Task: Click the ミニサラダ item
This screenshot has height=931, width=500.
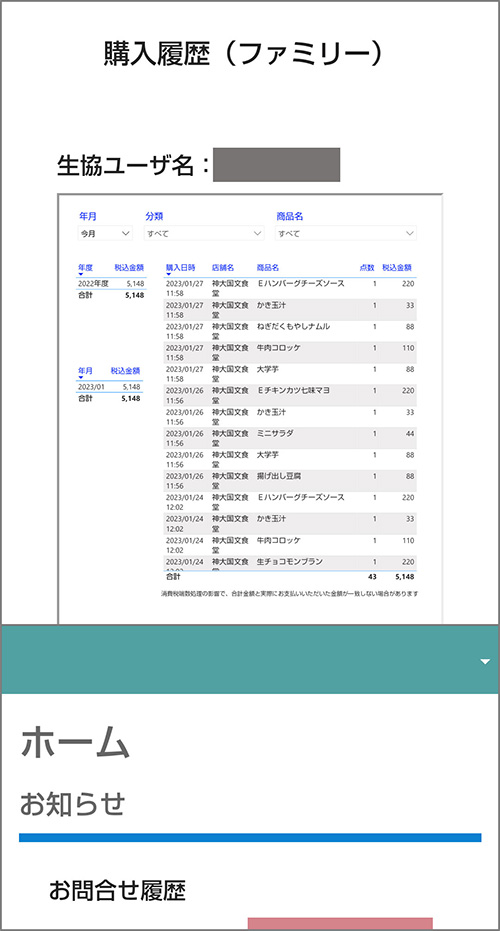Action: point(275,433)
